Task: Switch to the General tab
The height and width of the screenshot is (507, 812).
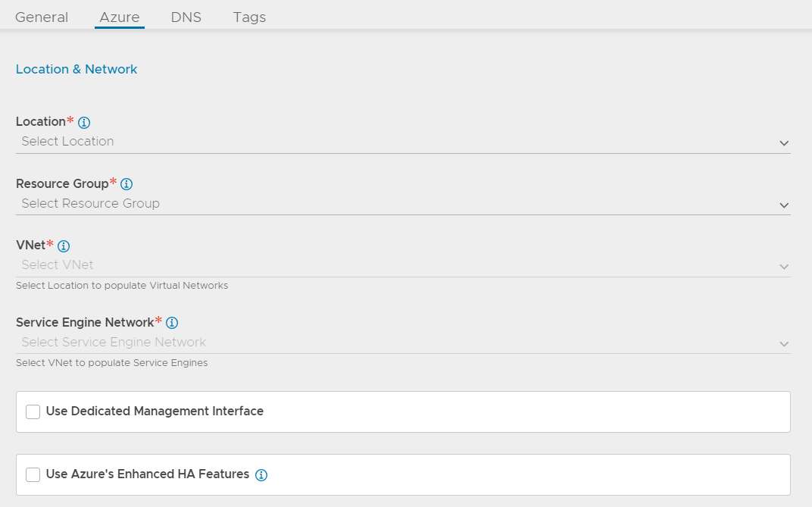Action: click(42, 17)
